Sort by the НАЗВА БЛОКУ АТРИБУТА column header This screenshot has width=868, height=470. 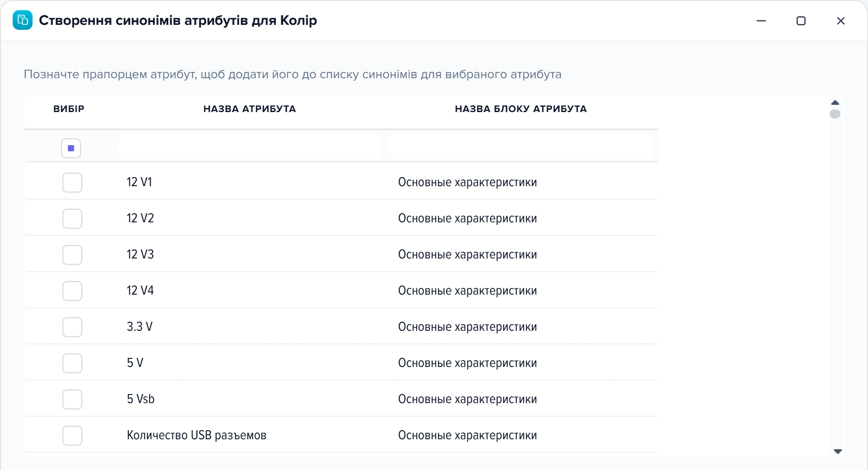(521, 109)
